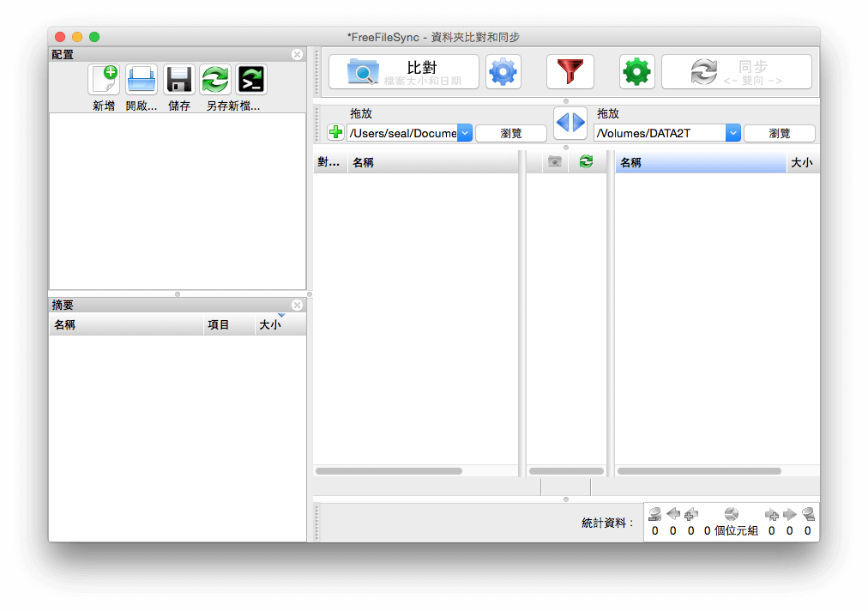Start comparison with the 比對 button
This screenshot has height=611, width=868.
coord(403,71)
